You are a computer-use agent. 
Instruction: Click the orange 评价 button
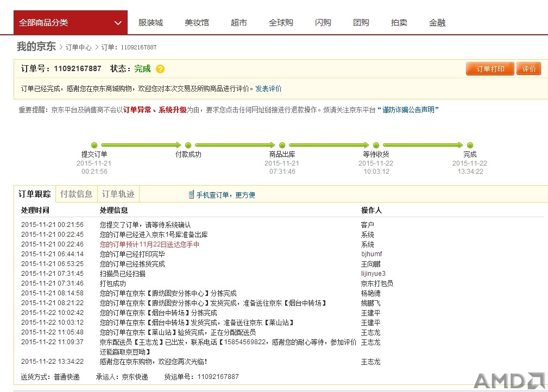click(x=529, y=69)
